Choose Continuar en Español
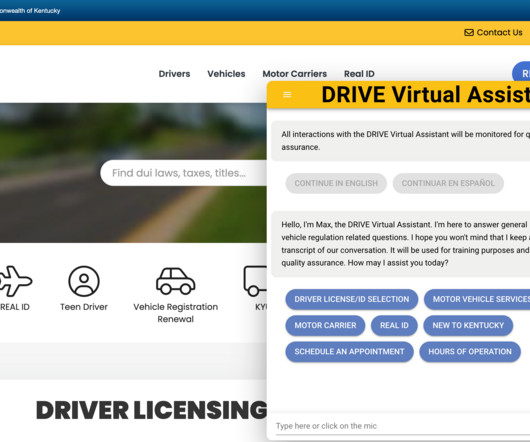 coord(448,183)
